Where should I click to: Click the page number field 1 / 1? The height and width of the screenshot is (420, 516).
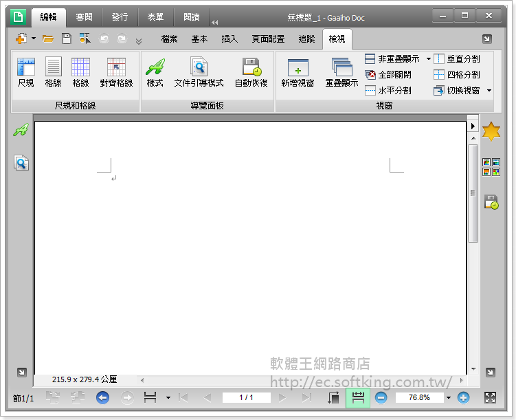pos(246,397)
